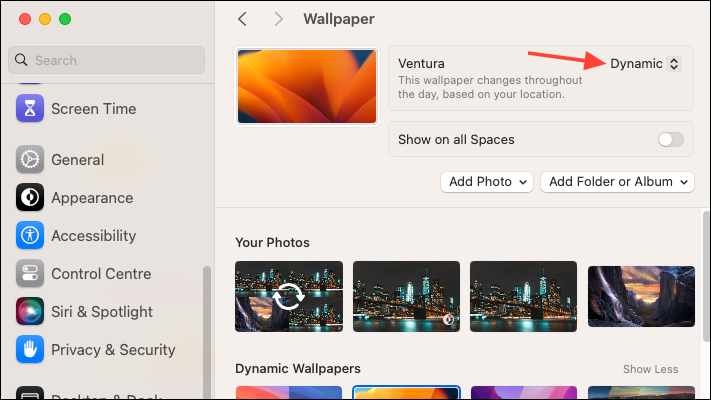Click the Search input field
The height and width of the screenshot is (400, 711).
[x=107, y=60]
